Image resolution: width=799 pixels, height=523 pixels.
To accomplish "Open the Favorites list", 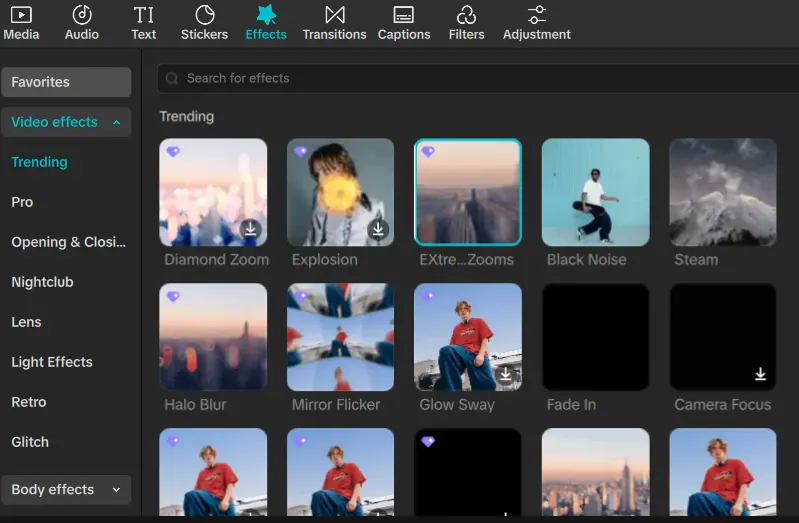I will (66, 82).
